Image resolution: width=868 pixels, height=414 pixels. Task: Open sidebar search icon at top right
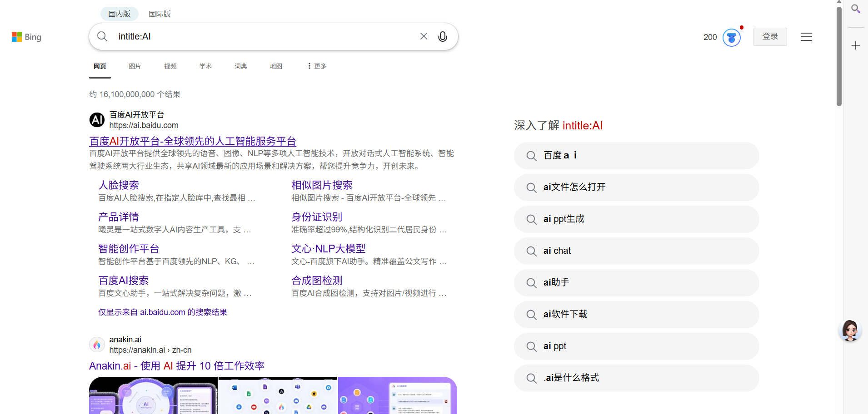(x=856, y=9)
